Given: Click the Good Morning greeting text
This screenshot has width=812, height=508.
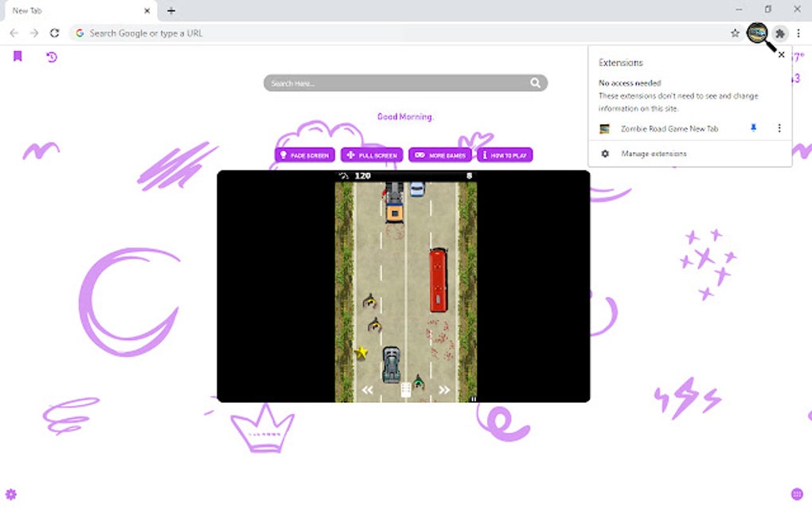Looking at the screenshot, I should 405,116.
